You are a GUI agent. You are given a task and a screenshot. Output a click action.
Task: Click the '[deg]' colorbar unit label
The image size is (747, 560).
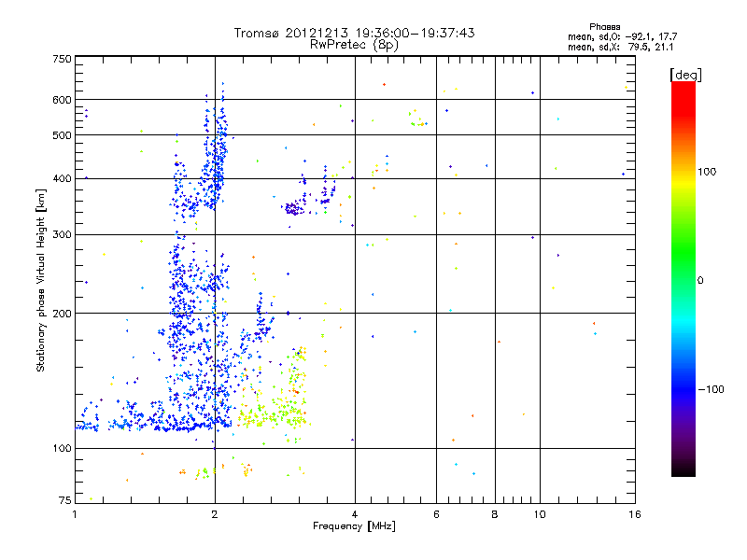coord(685,75)
